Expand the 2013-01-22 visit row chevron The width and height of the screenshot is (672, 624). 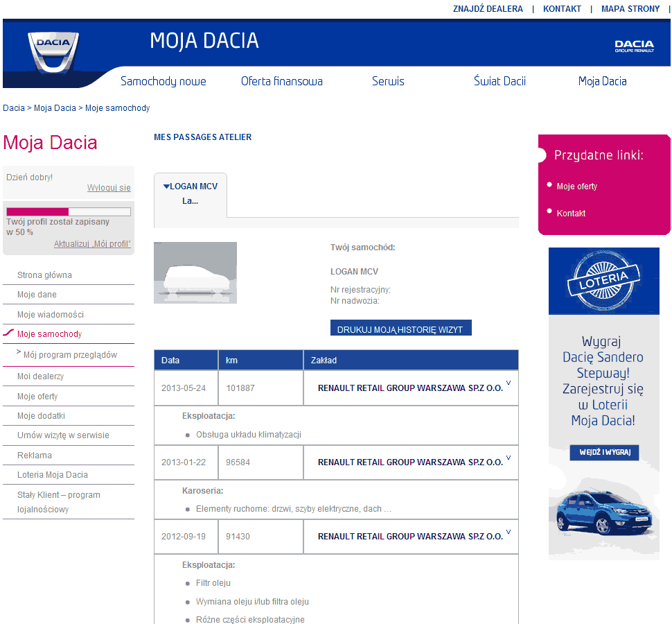[x=509, y=457]
